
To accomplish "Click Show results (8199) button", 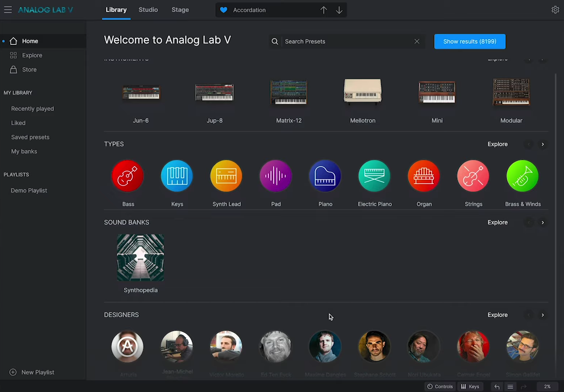I will [470, 41].
